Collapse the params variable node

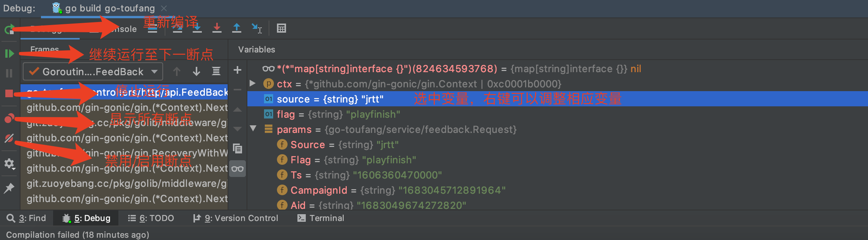tap(253, 129)
